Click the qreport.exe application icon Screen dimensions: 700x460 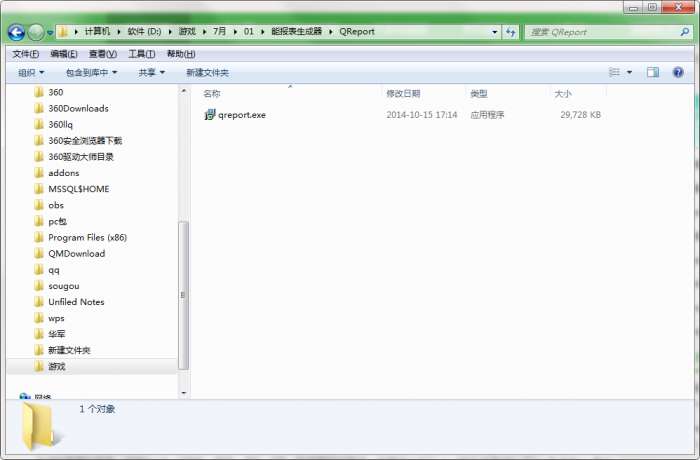point(210,115)
